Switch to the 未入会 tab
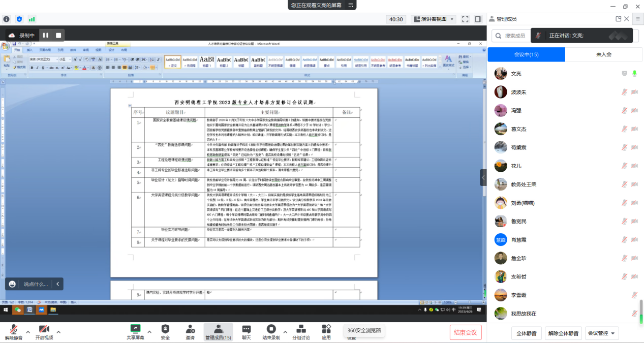Screen dimensions: 644x343 click(x=603, y=54)
